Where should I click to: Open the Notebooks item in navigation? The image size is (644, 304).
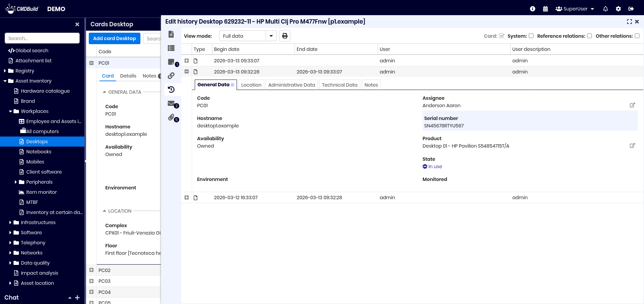point(39,152)
